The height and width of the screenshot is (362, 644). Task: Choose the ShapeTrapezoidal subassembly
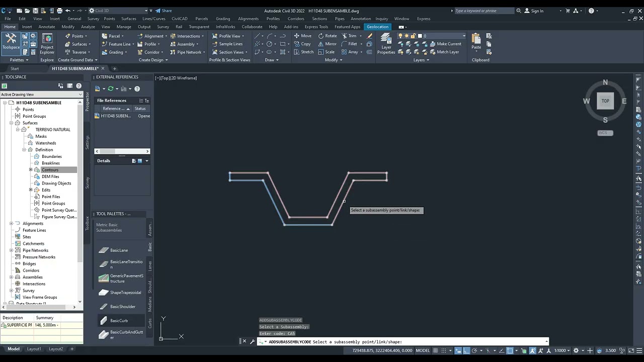click(121, 292)
